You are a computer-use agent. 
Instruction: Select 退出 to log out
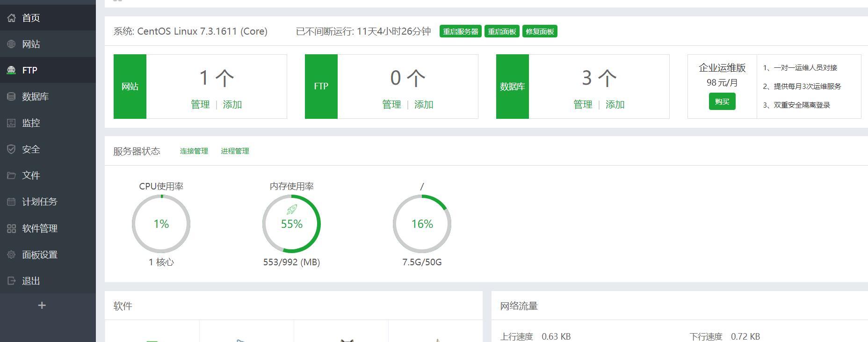click(x=48, y=281)
